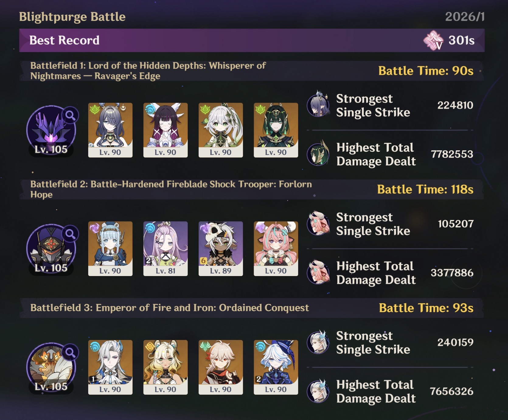Inspect Battlefield 3 boss magnifier icon
The height and width of the screenshot is (420, 508).
70,352
